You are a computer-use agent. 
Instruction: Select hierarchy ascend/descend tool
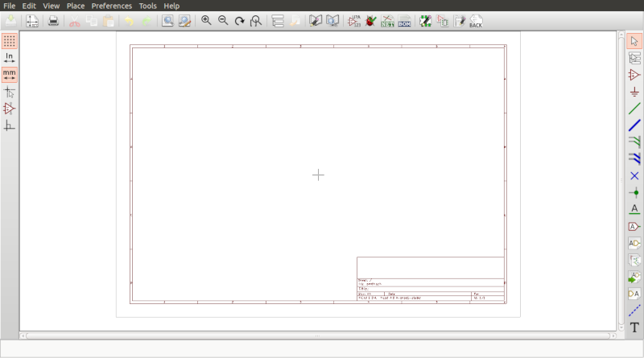634,58
